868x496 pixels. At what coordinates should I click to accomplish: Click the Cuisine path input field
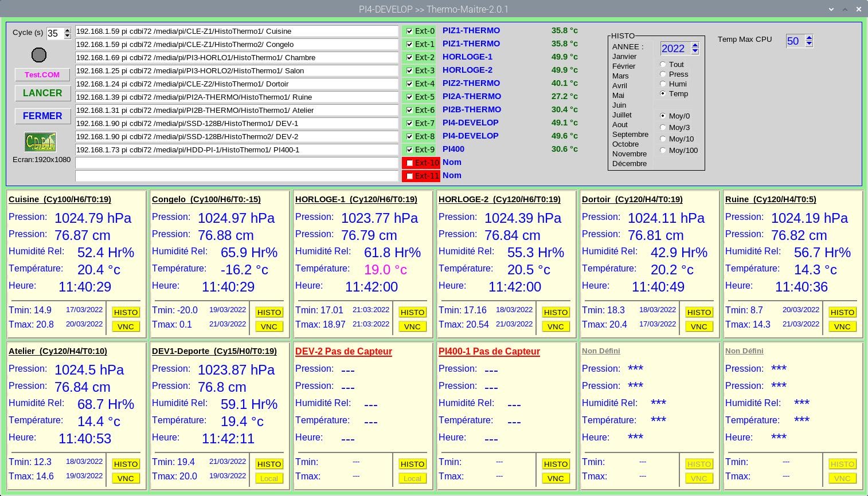coord(236,31)
